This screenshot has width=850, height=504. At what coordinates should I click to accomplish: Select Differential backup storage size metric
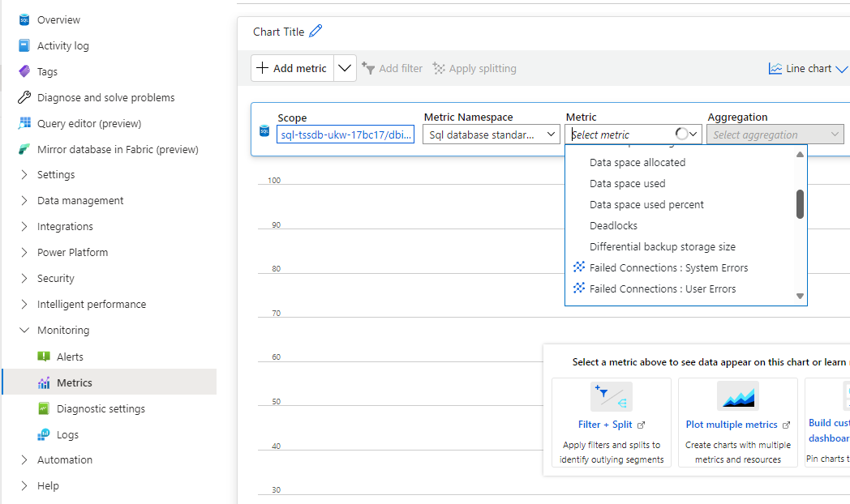pyautogui.click(x=663, y=247)
